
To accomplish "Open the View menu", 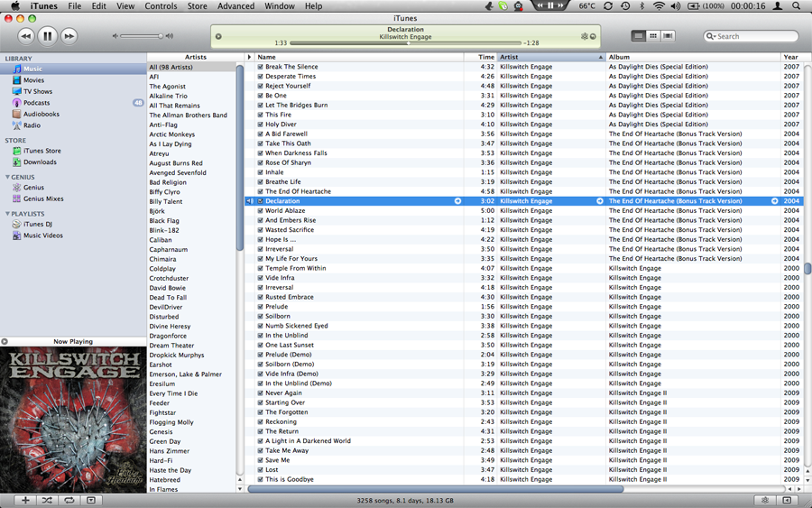I will (125, 5).
